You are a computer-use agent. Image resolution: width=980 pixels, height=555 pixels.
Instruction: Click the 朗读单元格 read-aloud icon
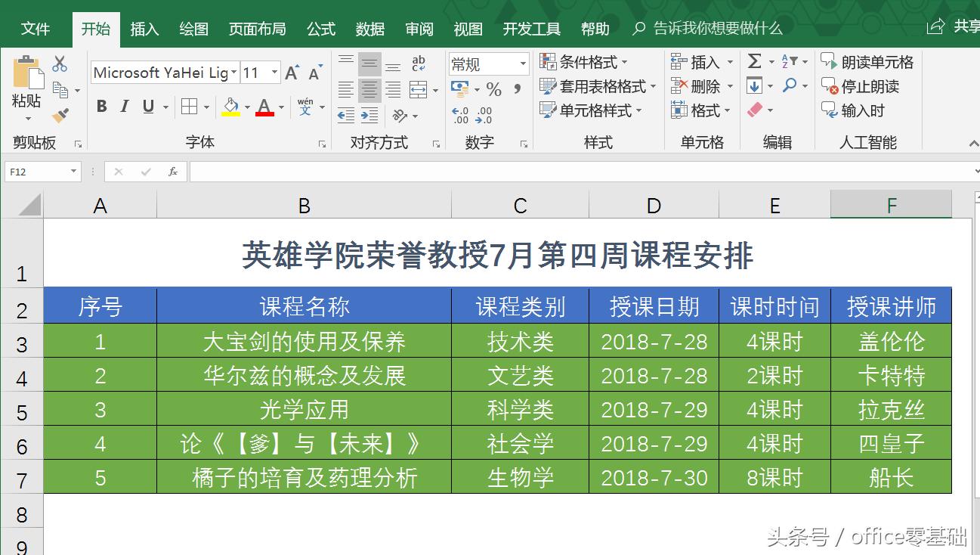829,61
